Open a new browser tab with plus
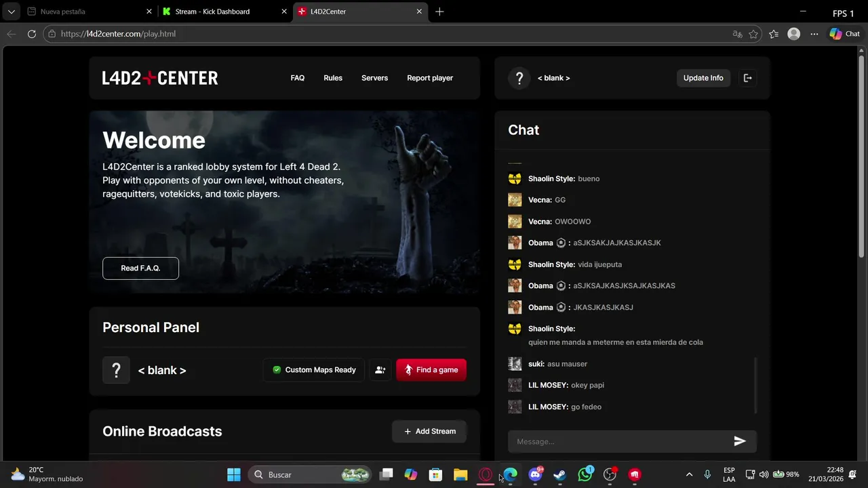 pyautogui.click(x=439, y=12)
